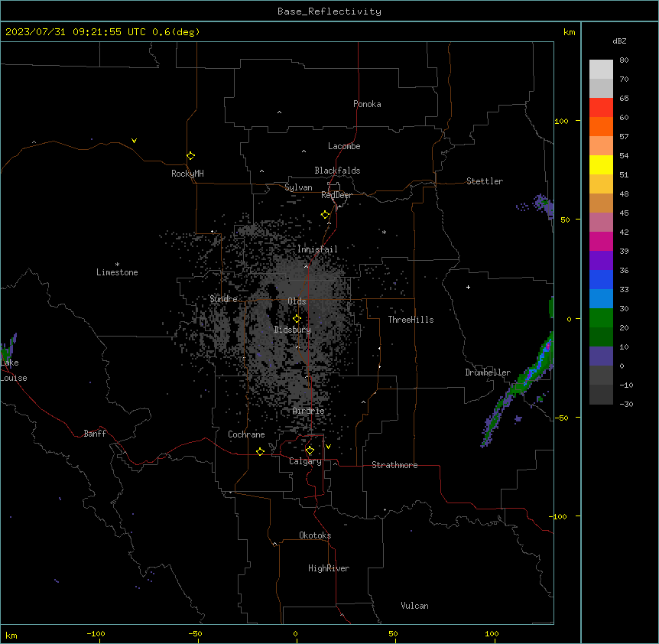Screen dimensions: 659x644
Task: Click the Airdrie label
Action: (x=309, y=411)
